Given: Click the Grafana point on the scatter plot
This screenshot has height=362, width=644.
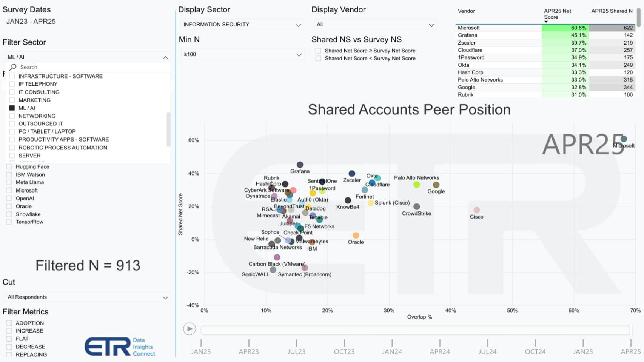Looking at the screenshot, I should pos(299,165).
